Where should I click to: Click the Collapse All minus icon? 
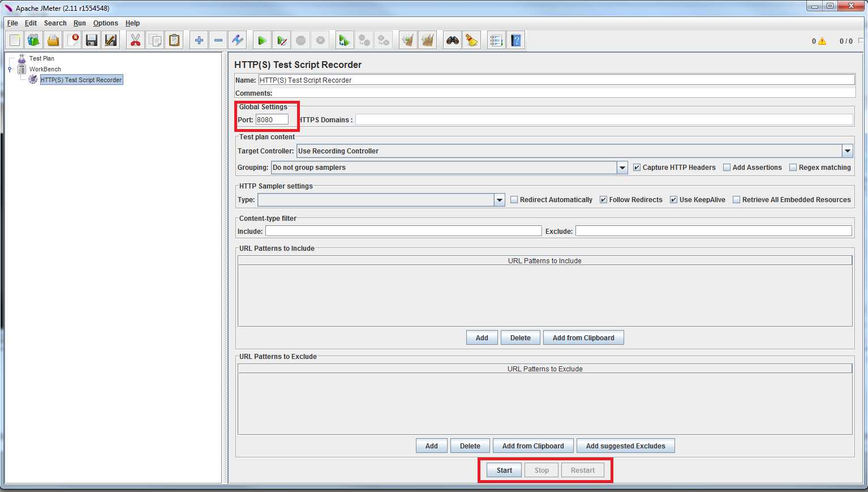coord(218,40)
